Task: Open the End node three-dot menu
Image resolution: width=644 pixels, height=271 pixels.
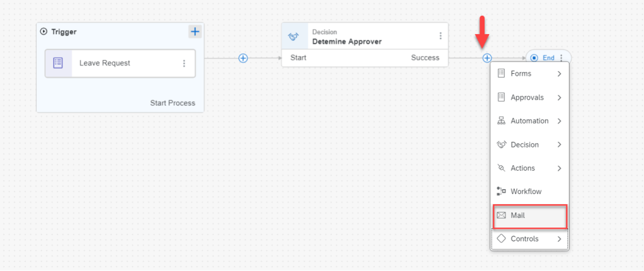Action: 561,58
